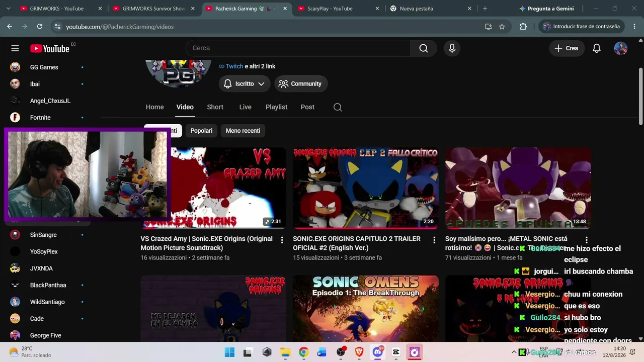Image resolution: width=644 pixels, height=362 pixels.
Task: Open options for SONIC.EXE ORIGINS CAPITULO 2 video
Action: pyautogui.click(x=434, y=240)
